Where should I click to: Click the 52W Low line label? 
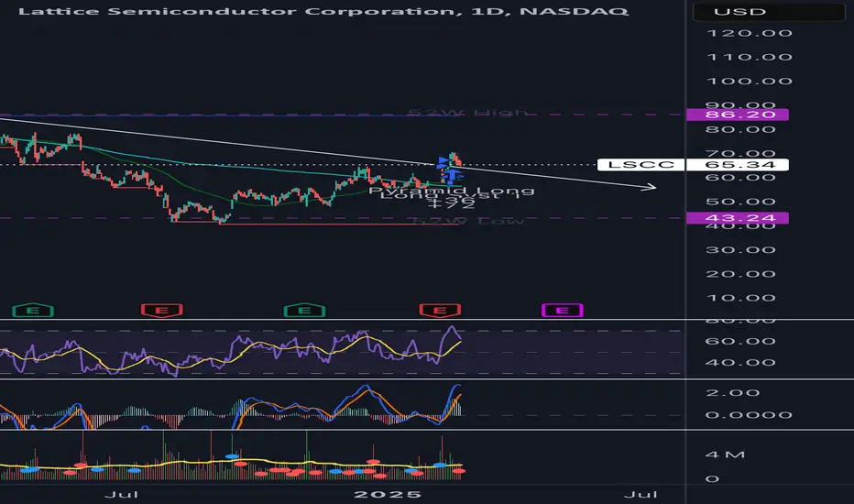click(x=468, y=221)
